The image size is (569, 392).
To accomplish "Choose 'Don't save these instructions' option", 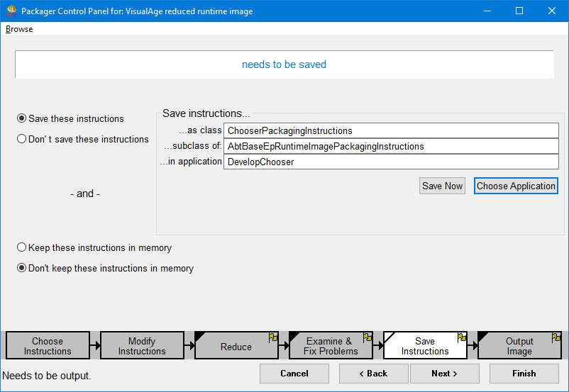I will click(22, 139).
